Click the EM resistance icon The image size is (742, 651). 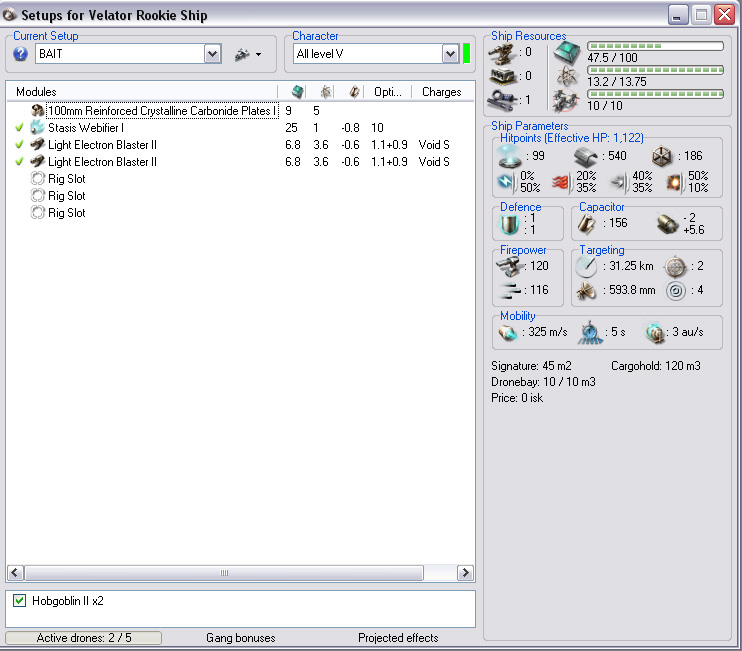pos(506,182)
